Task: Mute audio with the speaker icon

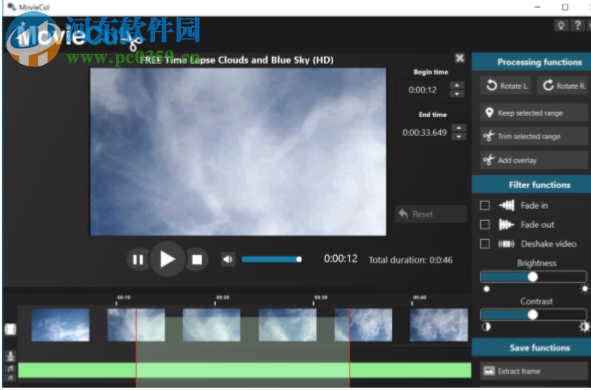Action: 228,259
